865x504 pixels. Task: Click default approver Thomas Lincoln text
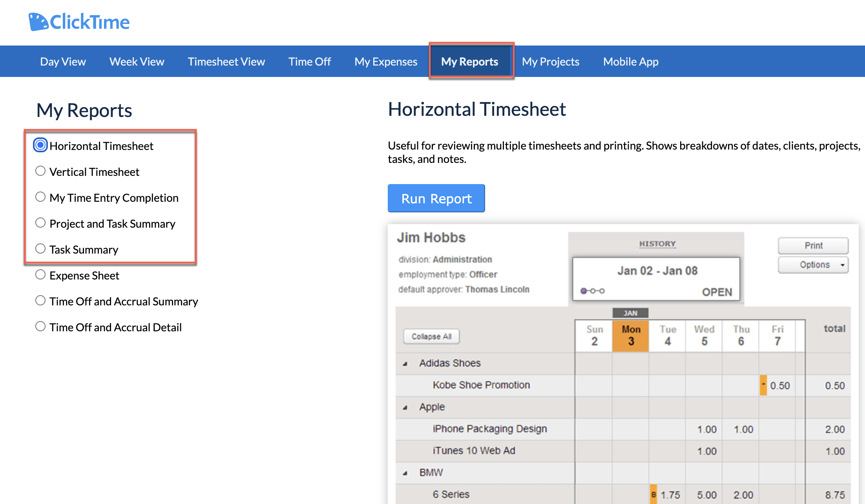[464, 290]
